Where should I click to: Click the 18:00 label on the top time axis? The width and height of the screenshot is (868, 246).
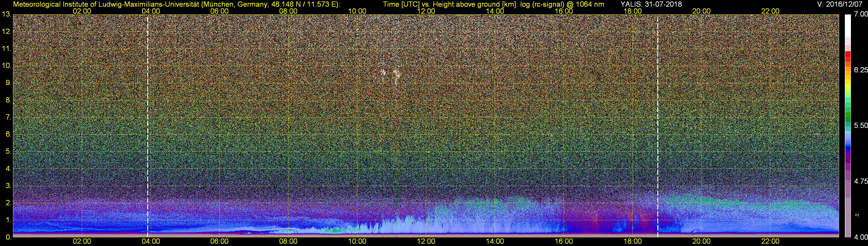coord(632,11)
